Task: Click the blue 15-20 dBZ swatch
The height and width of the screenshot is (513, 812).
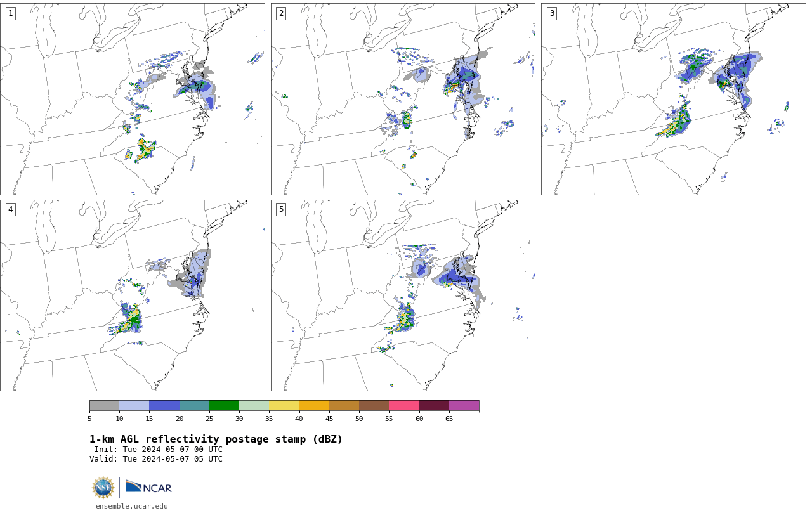Action: coord(164,406)
